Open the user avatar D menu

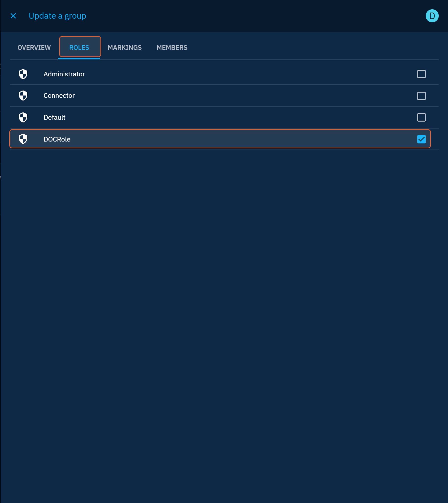432,16
